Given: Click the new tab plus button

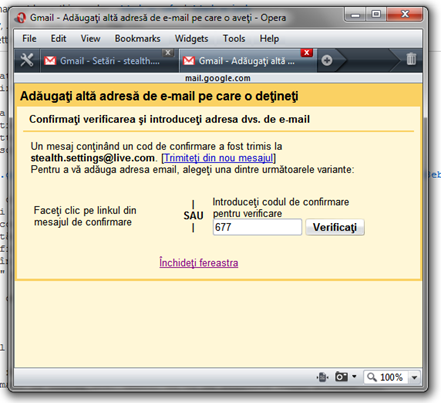Looking at the screenshot, I should tap(327, 60).
